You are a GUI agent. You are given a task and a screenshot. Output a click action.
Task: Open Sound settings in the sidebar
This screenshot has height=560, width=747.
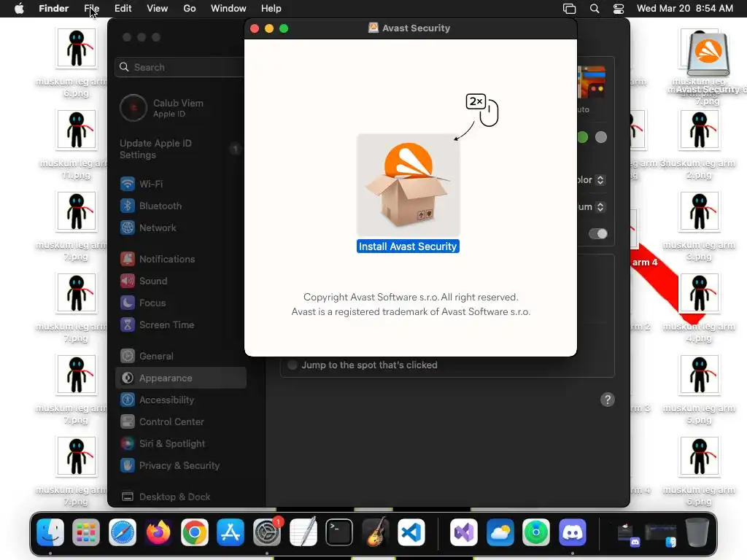(181, 281)
